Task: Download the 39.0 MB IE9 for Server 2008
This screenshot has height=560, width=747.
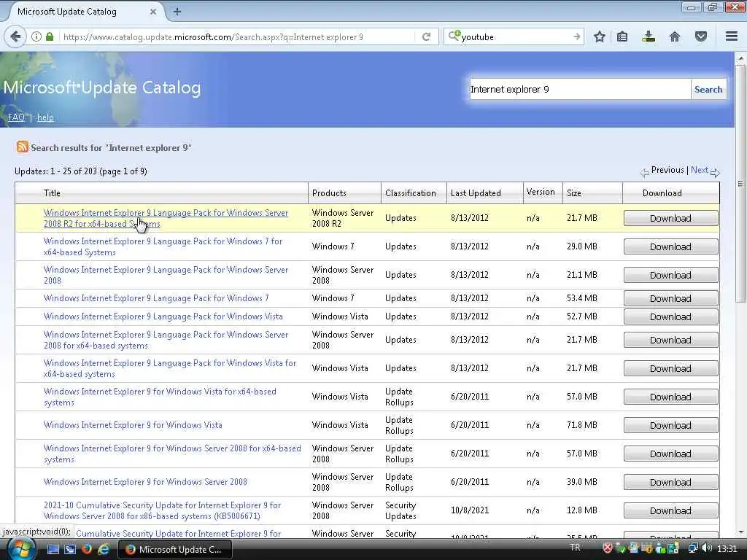Action: pos(671,483)
